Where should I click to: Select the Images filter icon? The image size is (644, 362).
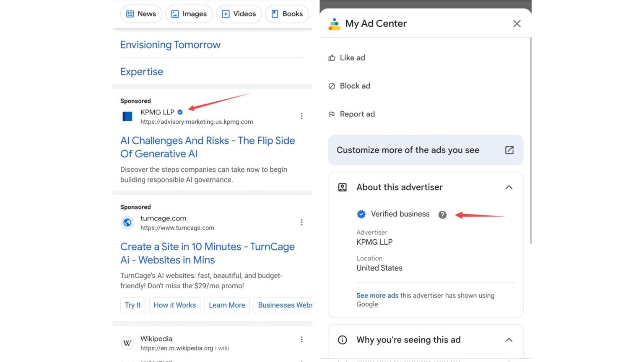coord(175,14)
